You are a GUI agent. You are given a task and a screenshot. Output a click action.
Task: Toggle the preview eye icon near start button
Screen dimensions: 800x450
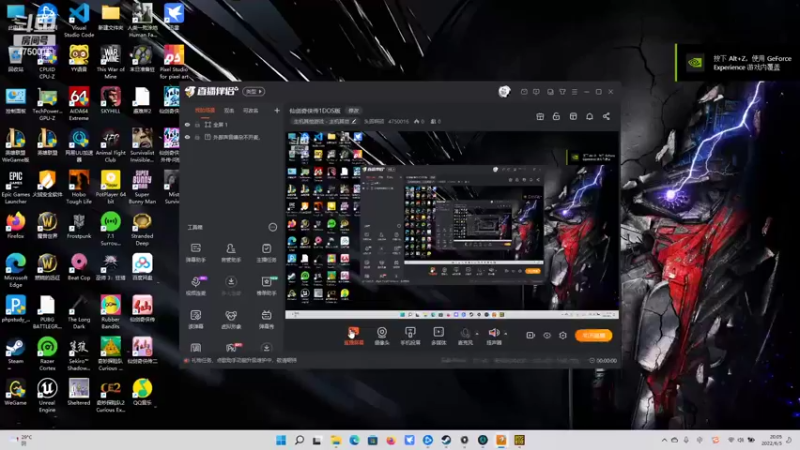pyautogui.click(x=547, y=335)
